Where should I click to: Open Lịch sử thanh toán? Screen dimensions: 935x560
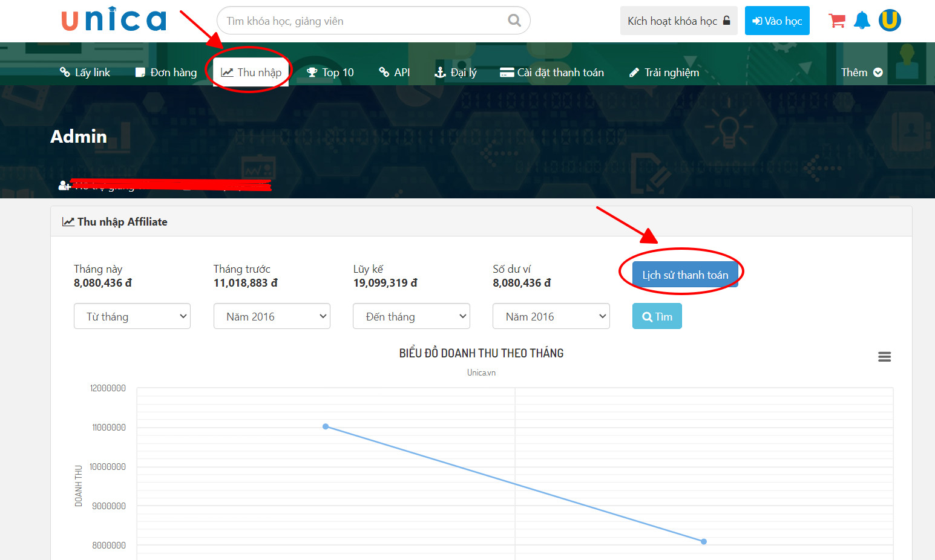[685, 275]
